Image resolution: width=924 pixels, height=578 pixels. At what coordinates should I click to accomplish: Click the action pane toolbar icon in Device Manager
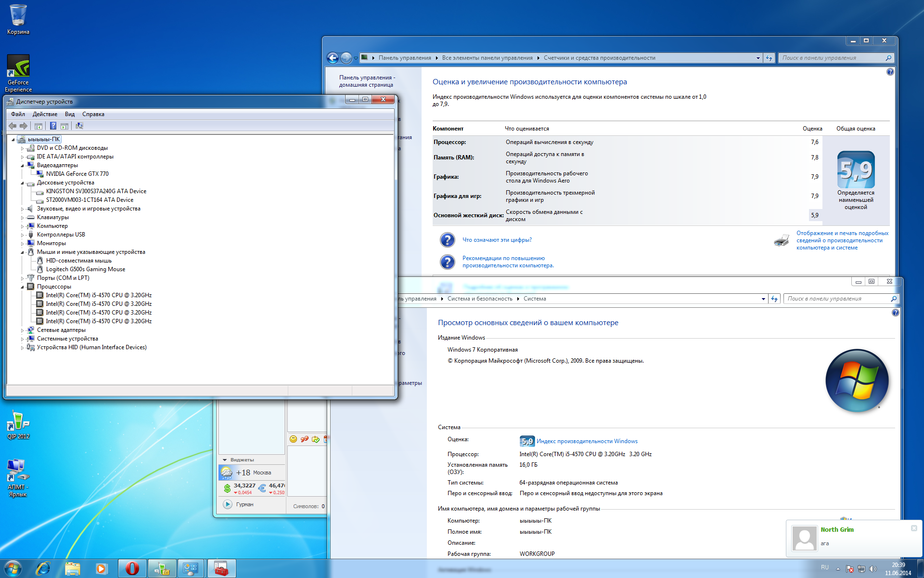[x=64, y=126]
